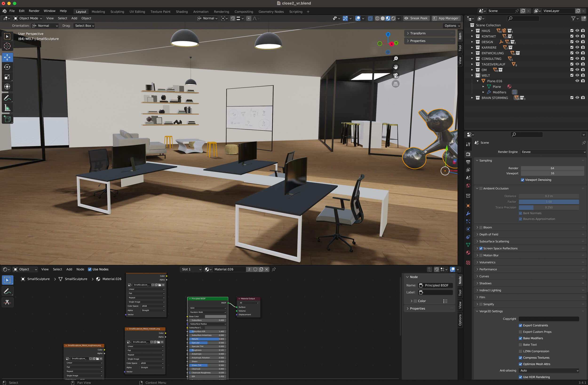Viewport: 588px width, 385px height.
Task: Click the App Manager button
Action: coord(445,18)
